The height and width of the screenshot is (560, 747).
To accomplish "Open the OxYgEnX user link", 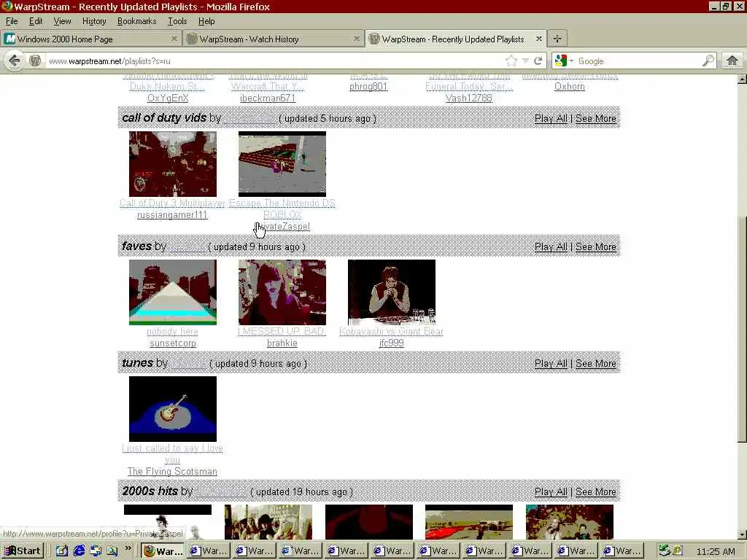I will coord(168,98).
